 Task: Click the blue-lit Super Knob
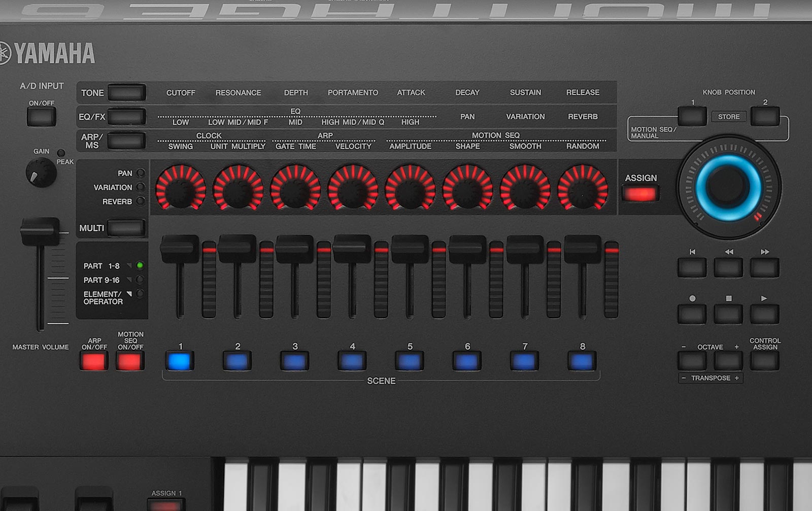(x=728, y=187)
